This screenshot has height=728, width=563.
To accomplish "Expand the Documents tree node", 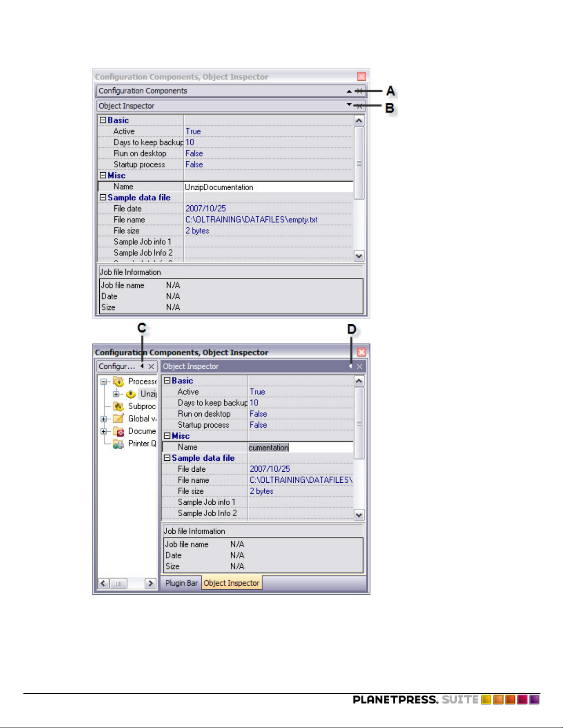I will 103,431.
